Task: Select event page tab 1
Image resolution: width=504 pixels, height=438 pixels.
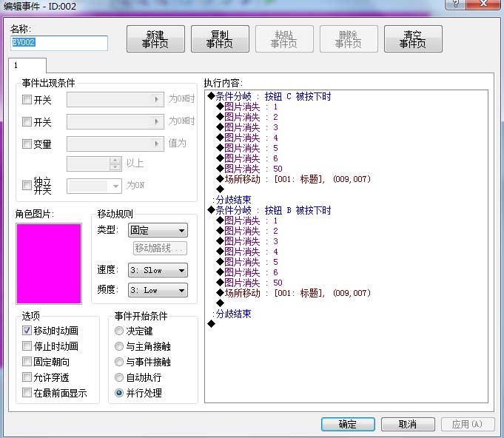Action: [27, 65]
